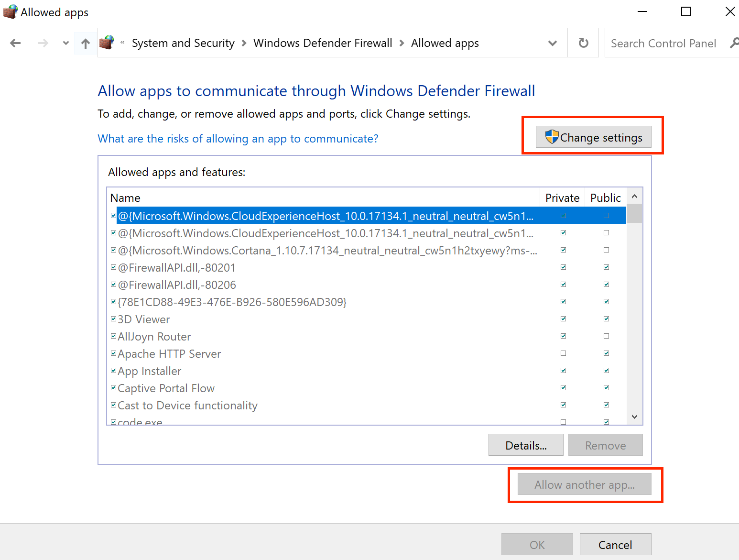Click the forward navigation arrow
Viewport: 739px width, 560px height.
pos(43,43)
